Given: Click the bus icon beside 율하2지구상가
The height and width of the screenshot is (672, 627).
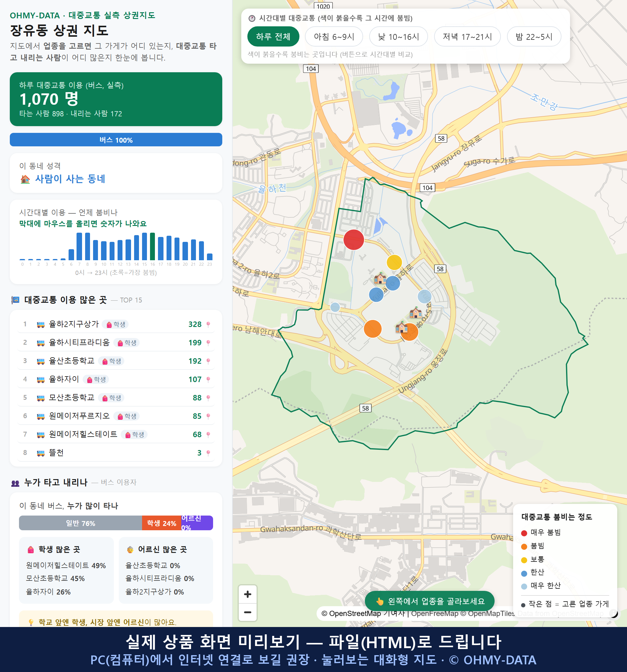Looking at the screenshot, I should pos(40,325).
